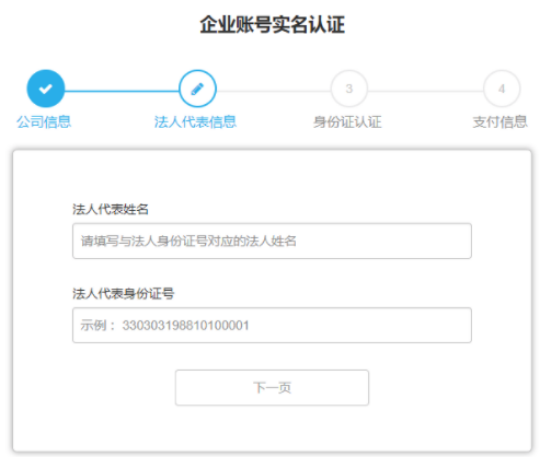Go back to 公司信息 step label
The width and height of the screenshot is (541, 457).
coord(44,122)
